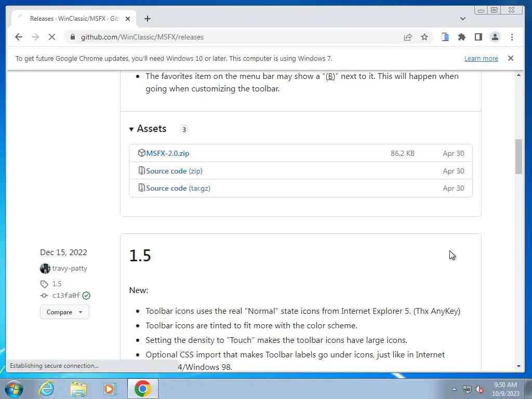The width and height of the screenshot is (532, 399).
Task: Click the tag icon beside 1.5
Action: pos(44,284)
